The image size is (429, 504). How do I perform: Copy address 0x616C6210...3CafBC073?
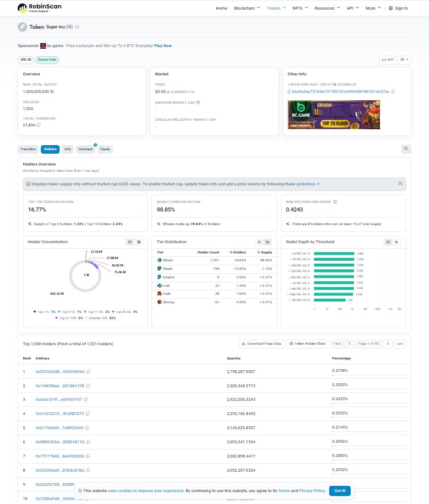tap(88, 414)
